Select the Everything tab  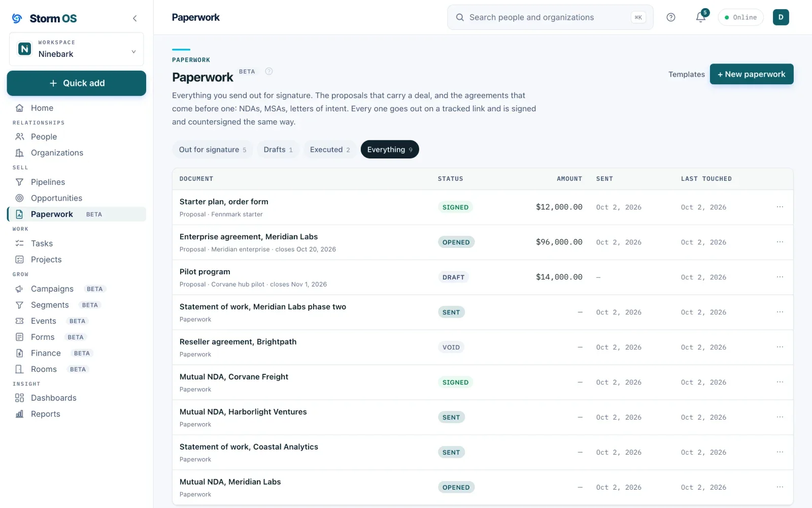coord(390,149)
